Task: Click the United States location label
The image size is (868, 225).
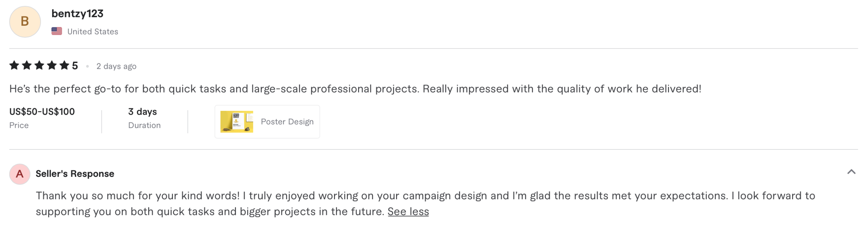Action: [x=93, y=31]
